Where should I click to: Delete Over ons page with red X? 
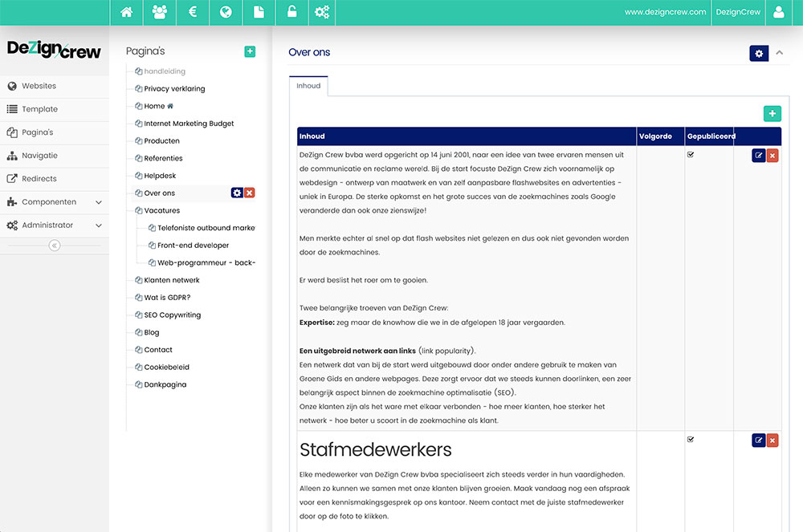[x=250, y=193]
